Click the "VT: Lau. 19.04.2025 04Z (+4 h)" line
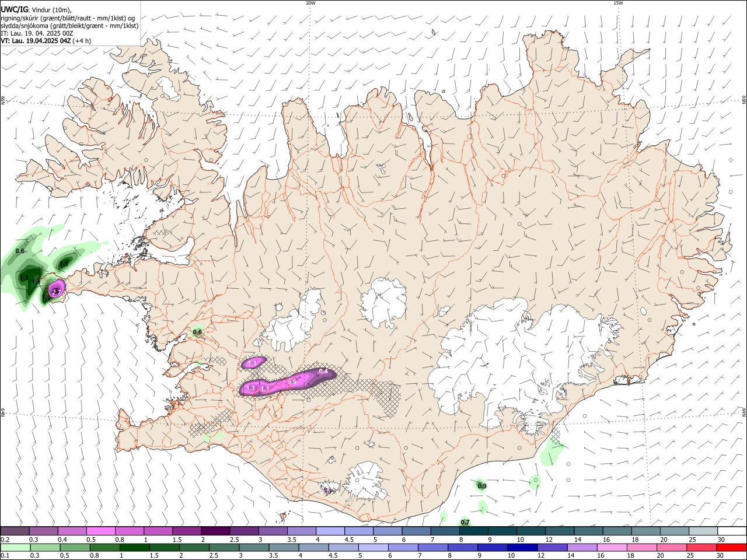This screenshot has height=560, width=747. (x=46, y=41)
